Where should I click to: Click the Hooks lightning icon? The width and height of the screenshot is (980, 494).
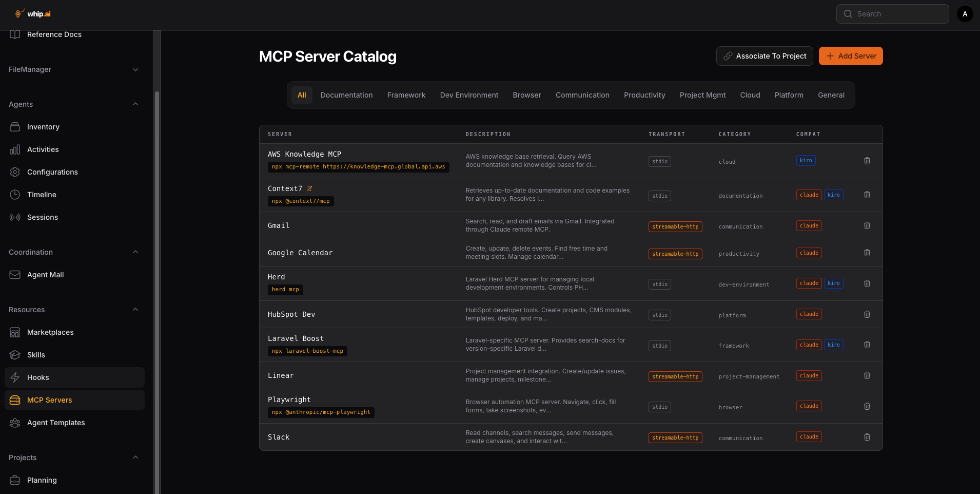pyautogui.click(x=15, y=377)
